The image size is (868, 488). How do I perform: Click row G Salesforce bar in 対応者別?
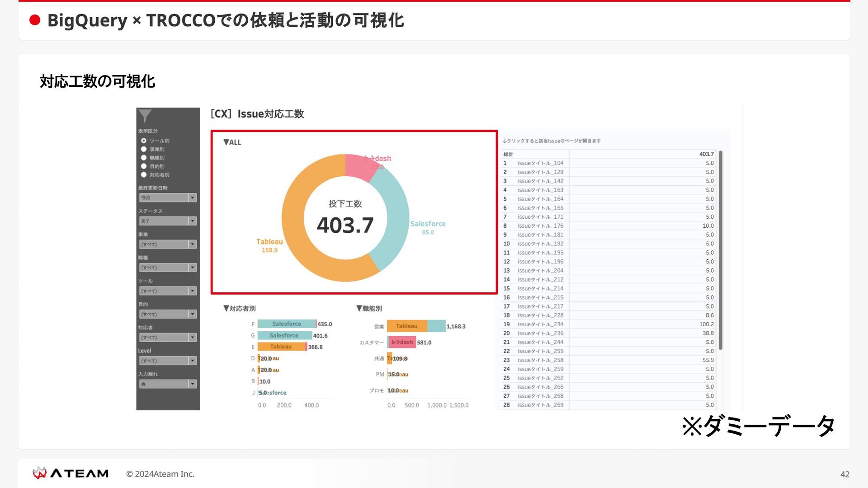click(284, 335)
